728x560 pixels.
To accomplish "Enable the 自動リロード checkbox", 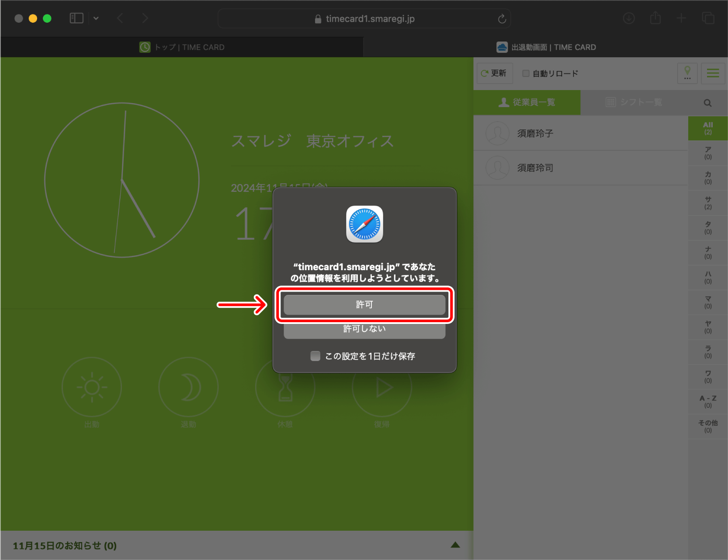I will tap(526, 73).
